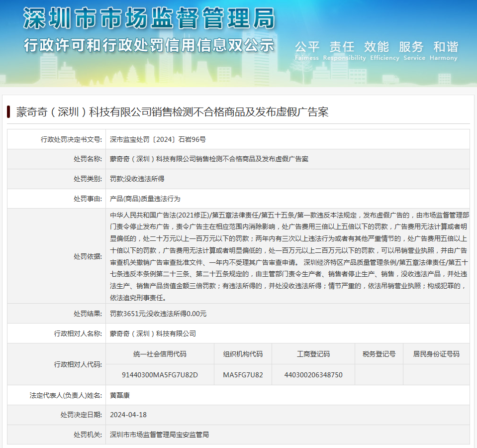Image resolution: width=477 pixels, height=448 pixels.
Task: Select credit code 91440300MA5FG7U82D
Action: tap(160, 375)
